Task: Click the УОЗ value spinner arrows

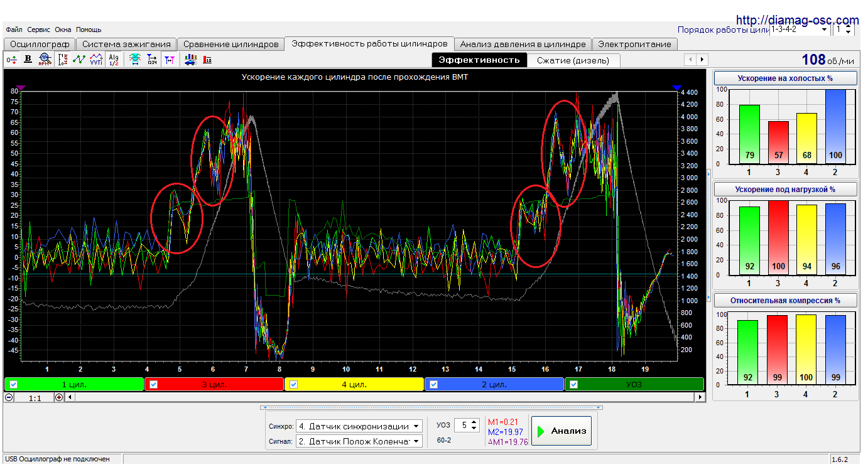Action: (x=475, y=426)
